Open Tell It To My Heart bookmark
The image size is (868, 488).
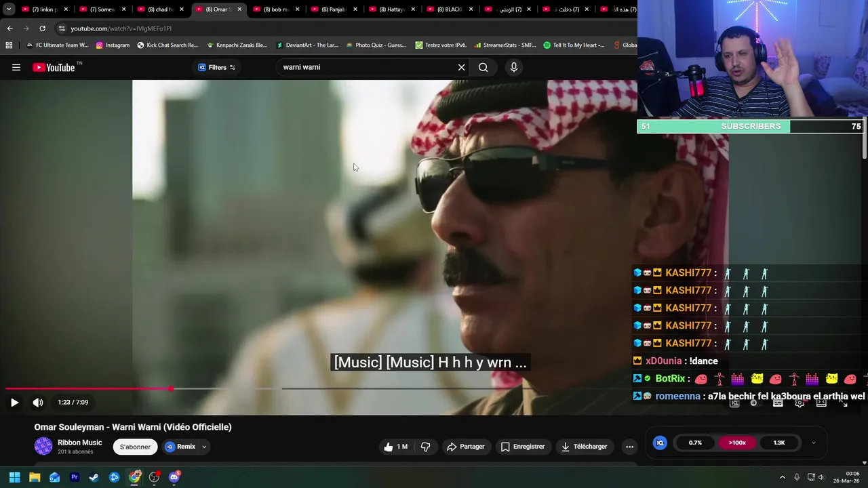(574, 45)
